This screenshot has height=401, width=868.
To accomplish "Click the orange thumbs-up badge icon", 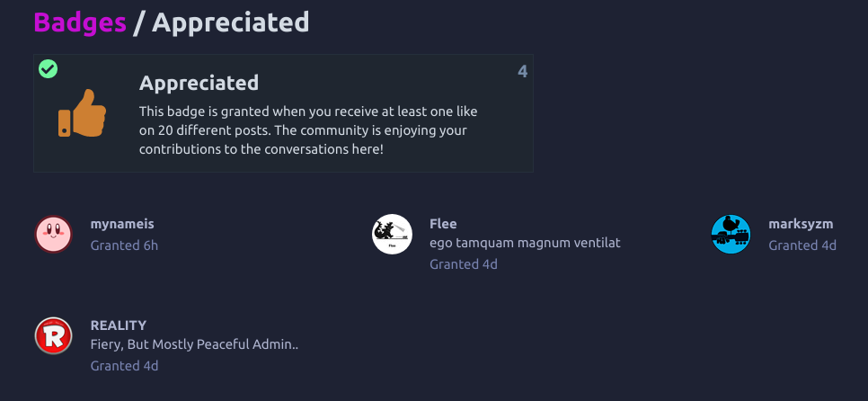I will coord(82,114).
